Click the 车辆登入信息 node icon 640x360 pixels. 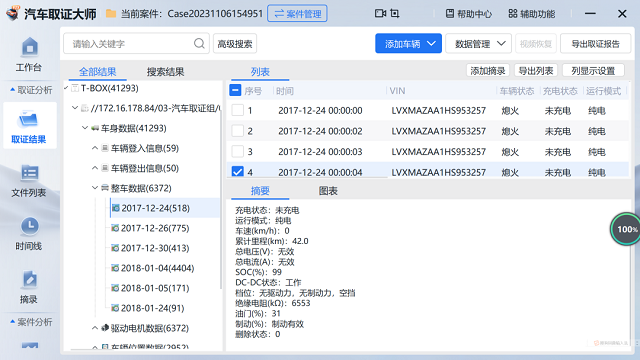(105, 148)
